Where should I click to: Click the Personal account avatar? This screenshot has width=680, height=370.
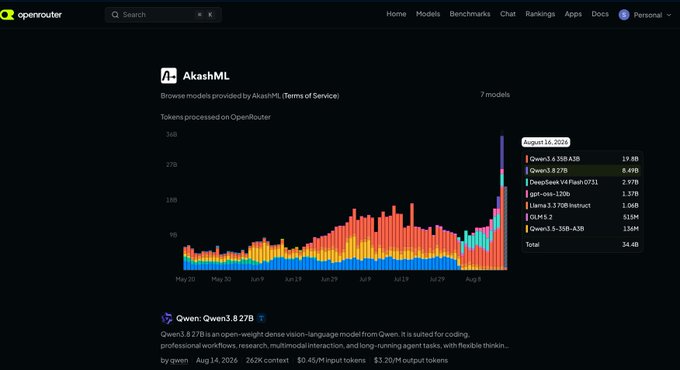click(624, 15)
